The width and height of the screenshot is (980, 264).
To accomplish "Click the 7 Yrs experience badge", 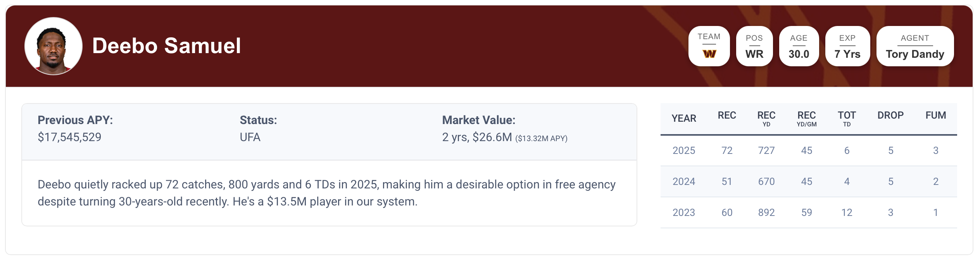I will (x=847, y=47).
